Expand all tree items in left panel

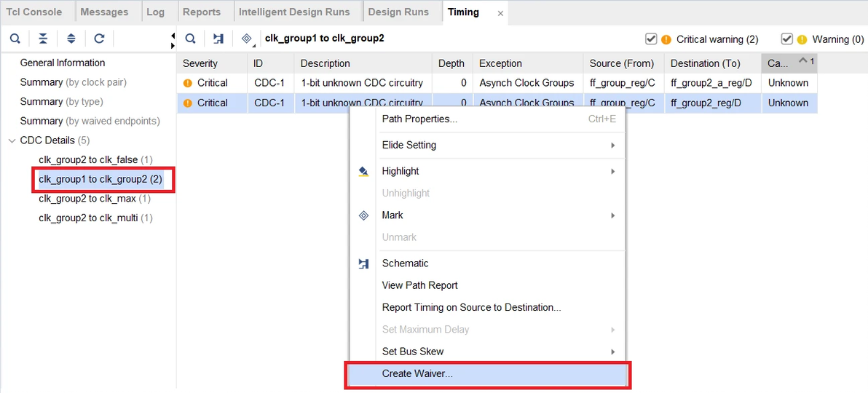point(71,39)
